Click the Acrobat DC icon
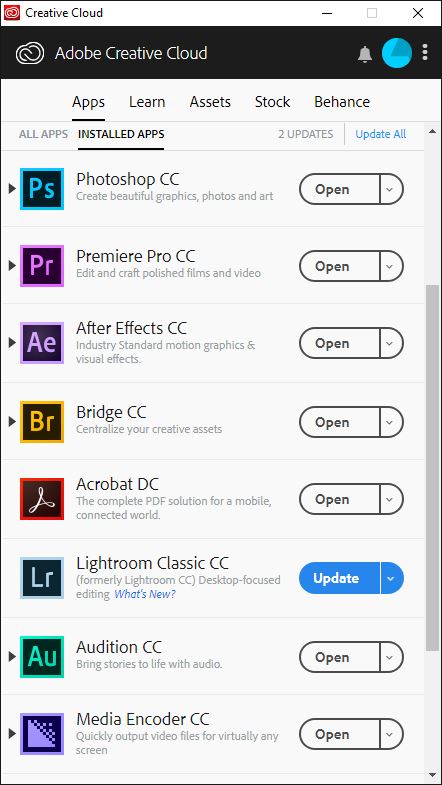 click(x=42, y=499)
